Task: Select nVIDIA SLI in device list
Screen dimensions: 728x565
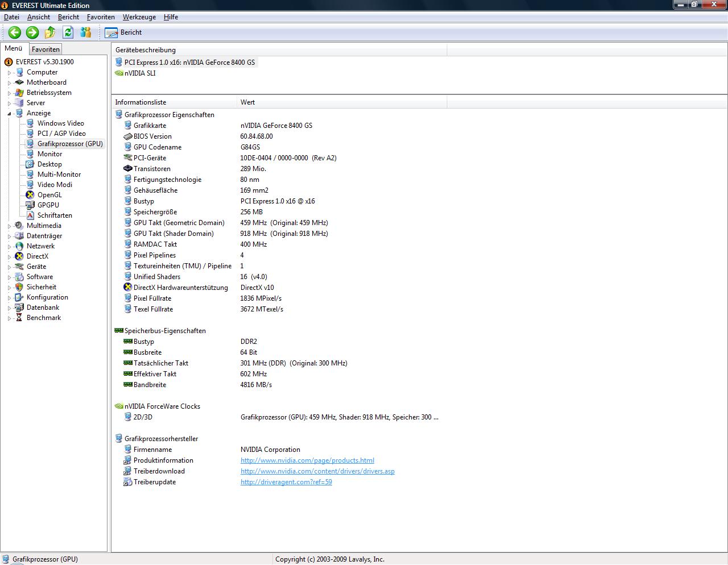Action: [140, 73]
